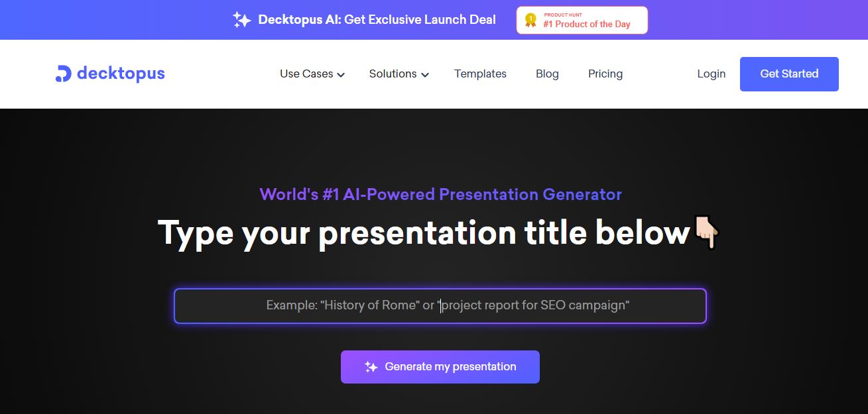Click the sparkle icon in the top banner

pyautogui.click(x=242, y=20)
